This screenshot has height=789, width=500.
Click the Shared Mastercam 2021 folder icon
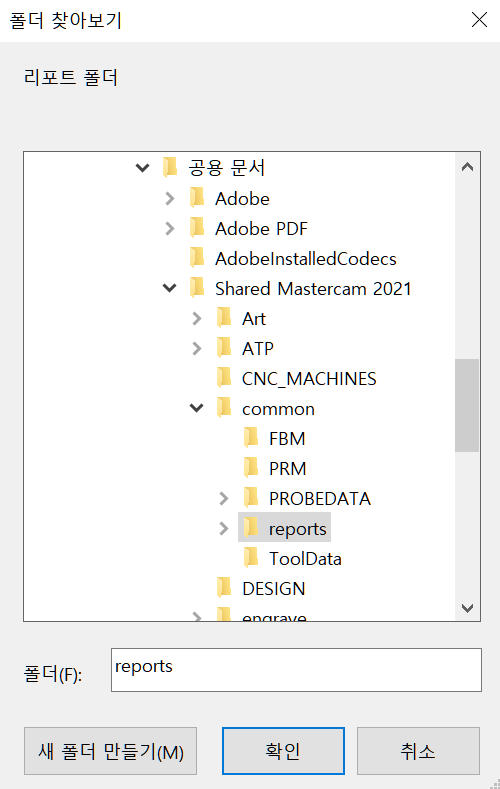(197, 287)
